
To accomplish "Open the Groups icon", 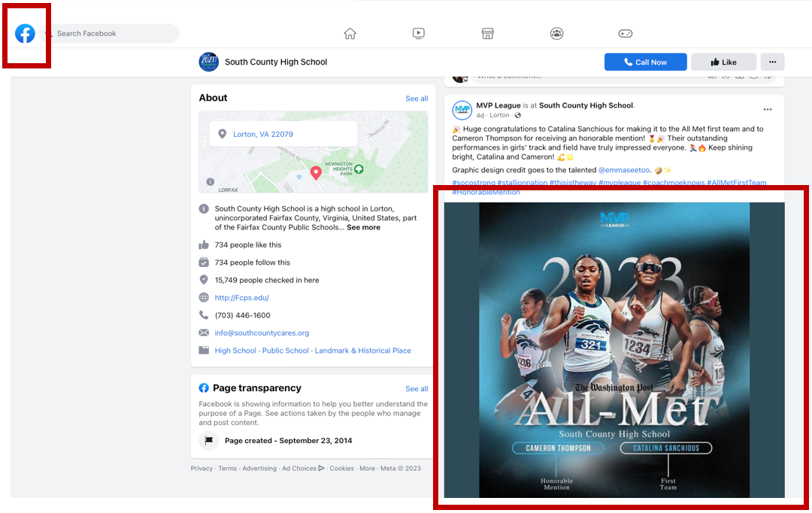I will tap(556, 34).
